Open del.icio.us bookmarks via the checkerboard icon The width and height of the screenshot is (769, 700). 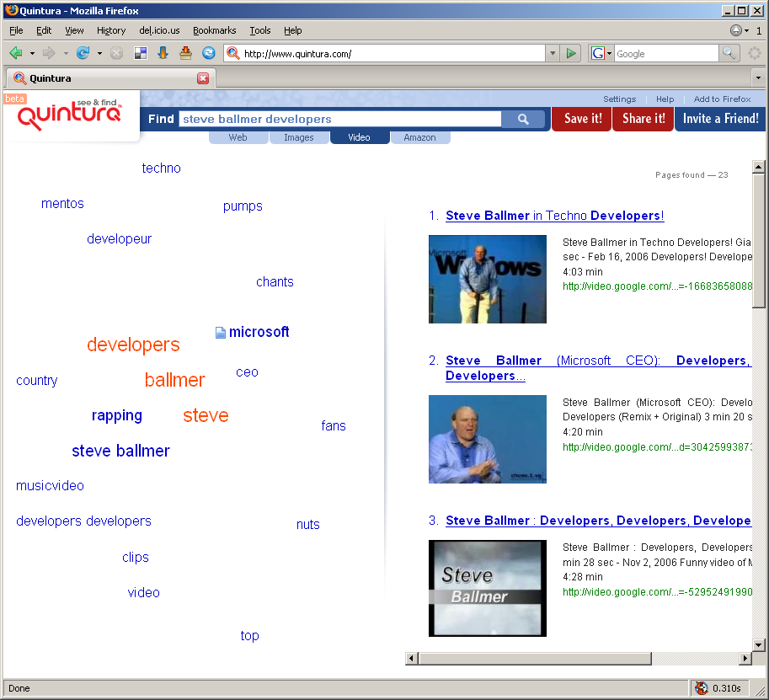pyautogui.click(x=141, y=53)
